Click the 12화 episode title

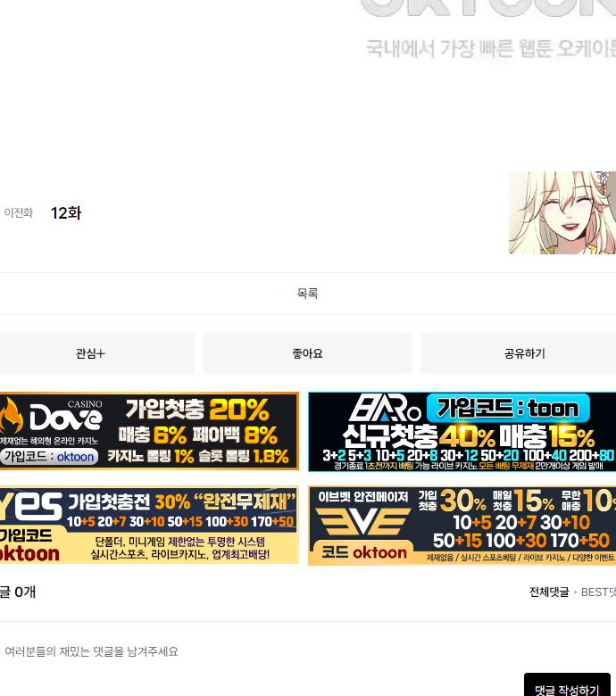66,213
